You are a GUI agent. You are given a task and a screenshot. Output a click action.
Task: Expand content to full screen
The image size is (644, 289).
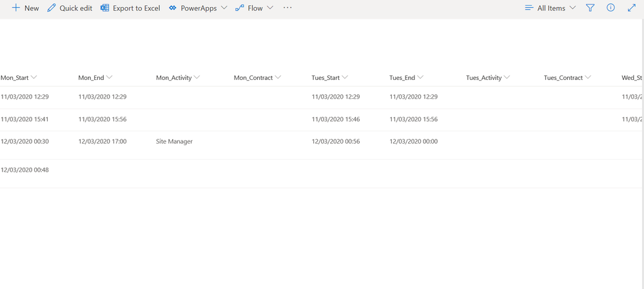[x=632, y=8]
